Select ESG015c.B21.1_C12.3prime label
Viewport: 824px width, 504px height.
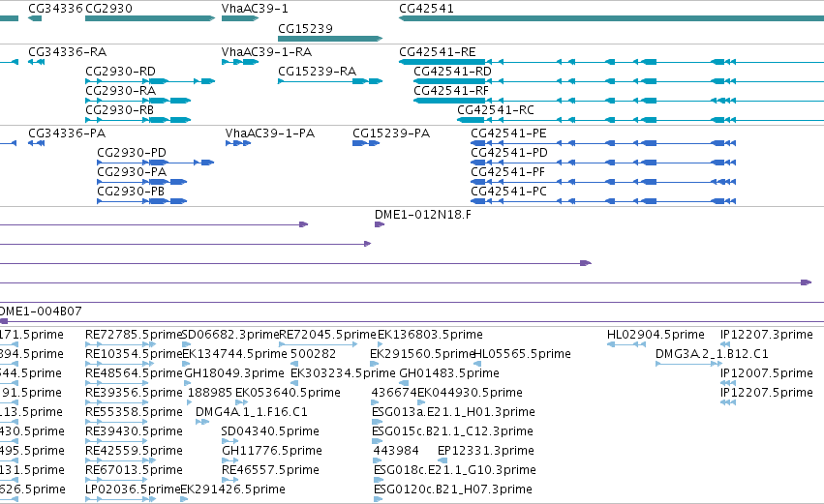(x=452, y=431)
